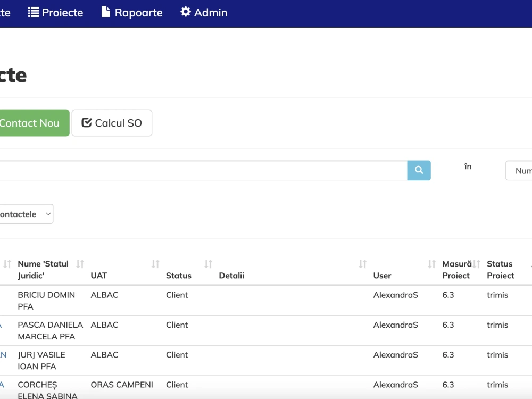
Task: Open the Num search field dropdown
Action: click(x=519, y=171)
